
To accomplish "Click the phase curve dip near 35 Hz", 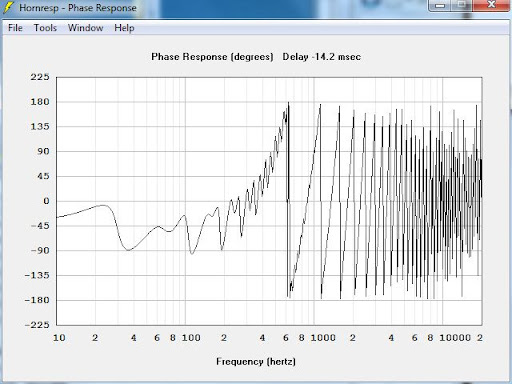I will (128, 250).
